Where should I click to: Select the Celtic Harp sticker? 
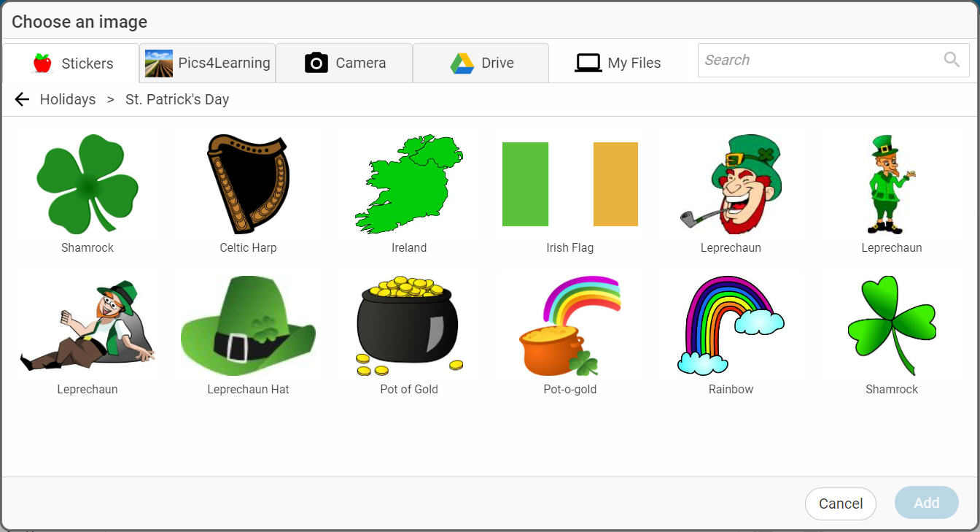pyautogui.click(x=248, y=184)
